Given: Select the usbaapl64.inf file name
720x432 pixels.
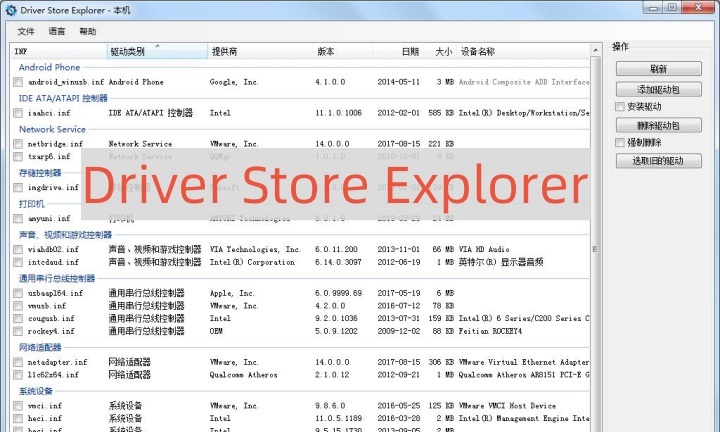Looking at the screenshot, I should pos(55,293).
